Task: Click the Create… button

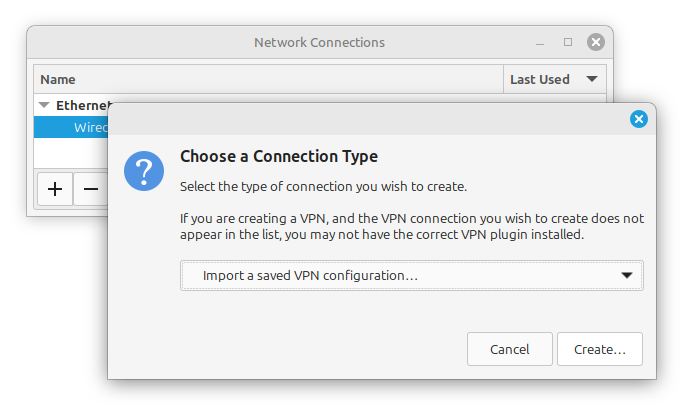Action: pyautogui.click(x=600, y=349)
